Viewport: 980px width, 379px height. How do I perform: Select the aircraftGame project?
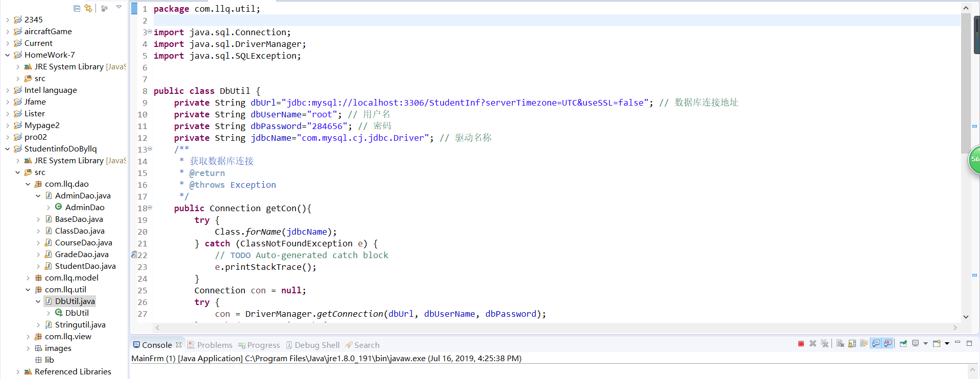click(x=48, y=32)
